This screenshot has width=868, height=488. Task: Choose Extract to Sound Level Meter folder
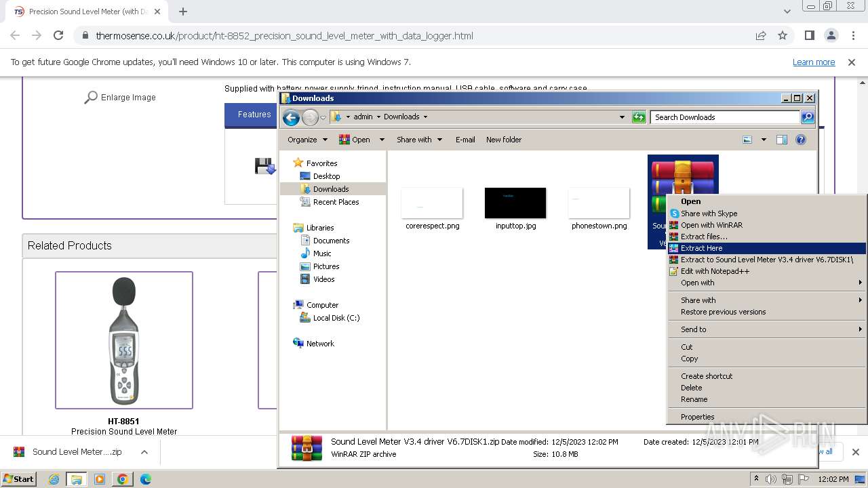coord(766,260)
